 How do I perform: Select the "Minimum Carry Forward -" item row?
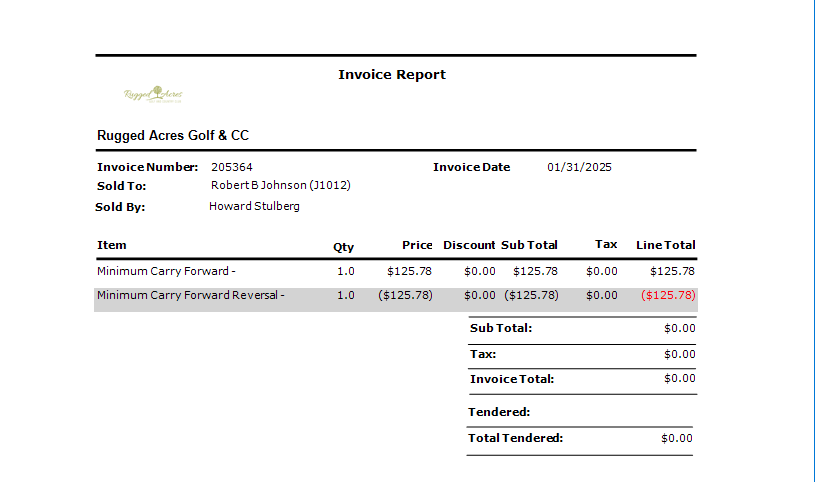click(x=396, y=271)
